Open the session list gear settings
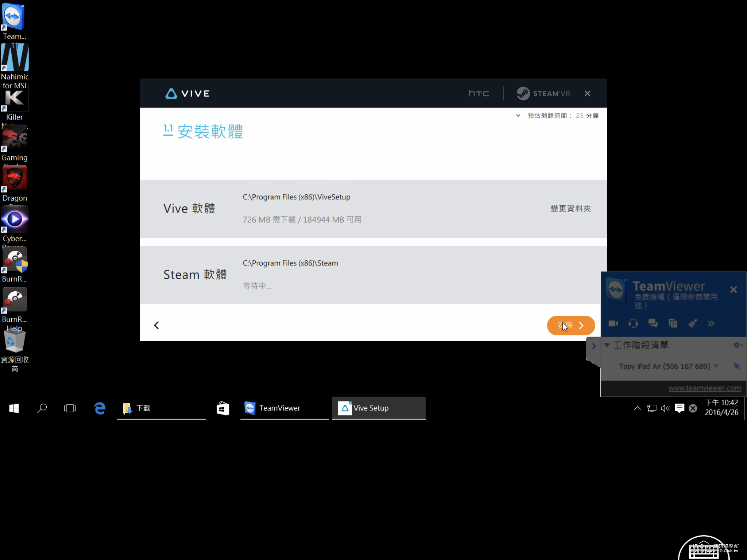The height and width of the screenshot is (560, 747). pyautogui.click(x=738, y=345)
